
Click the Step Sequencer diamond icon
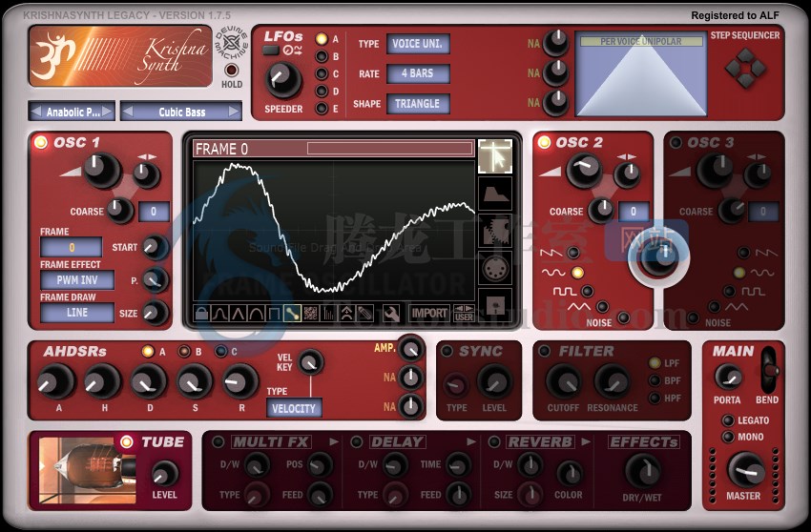tap(745, 68)
